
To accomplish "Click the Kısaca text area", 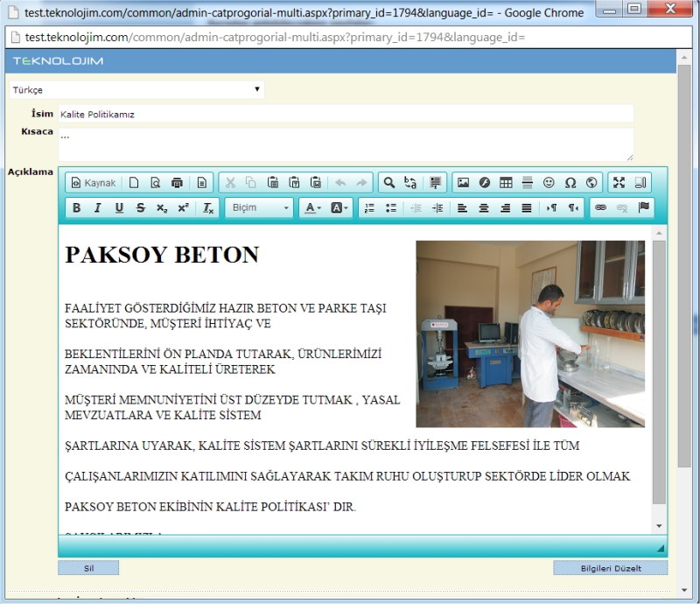I will pos(346,144).
